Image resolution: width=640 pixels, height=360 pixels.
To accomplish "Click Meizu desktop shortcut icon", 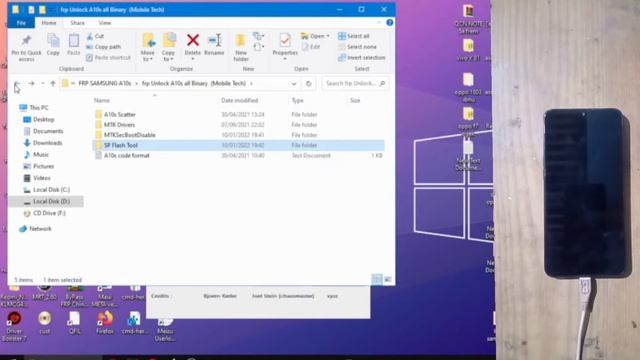I will 165,330.
